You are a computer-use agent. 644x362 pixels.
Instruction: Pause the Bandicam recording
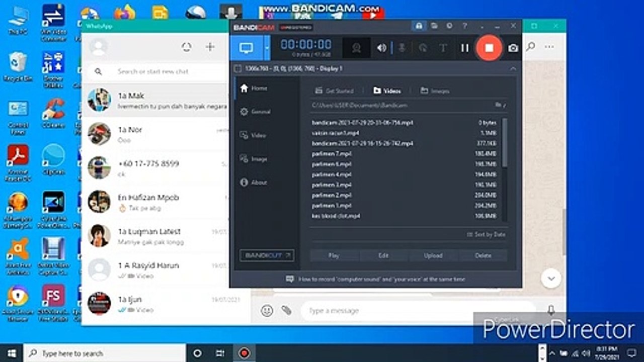464,48
